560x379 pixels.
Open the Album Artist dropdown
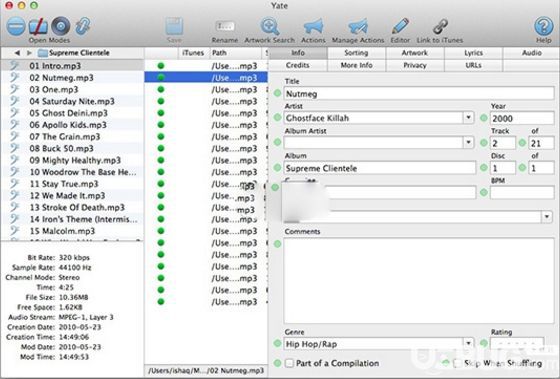coord(468,143)
